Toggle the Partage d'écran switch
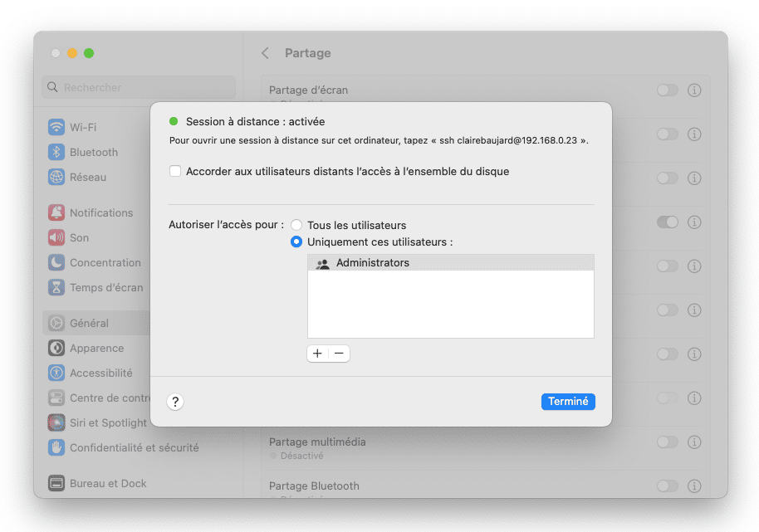The width and height of the screenshot is (759, 532). (667, 90)
